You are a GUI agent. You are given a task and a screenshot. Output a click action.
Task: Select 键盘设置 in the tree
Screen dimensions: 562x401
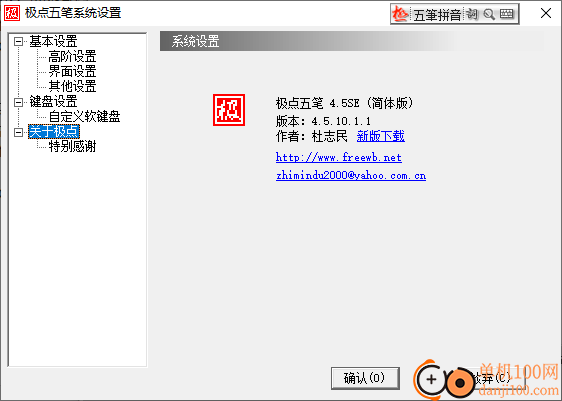[53, 101]
